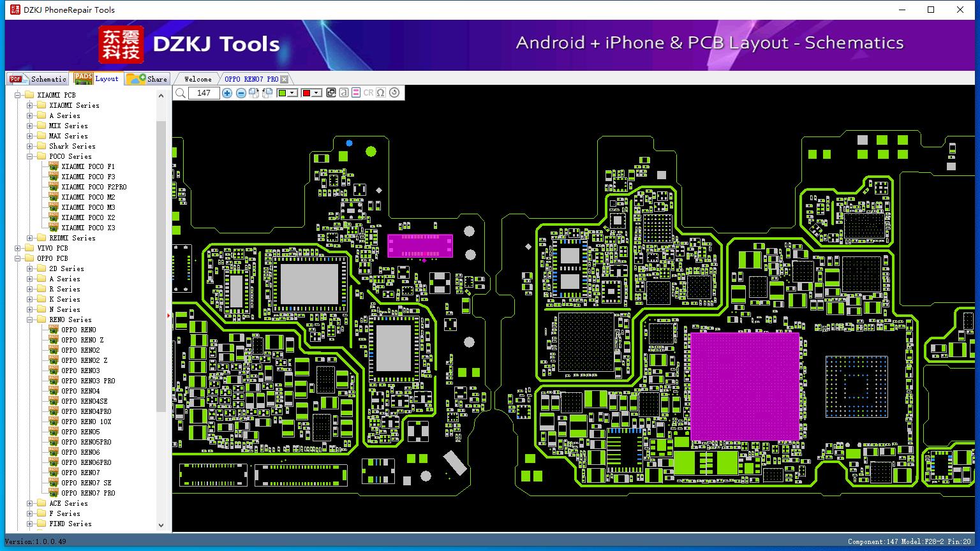Collapse the XIAOMI PCB tree node
The width and height of the screenshot is (980, 551).
pos(17,95)
